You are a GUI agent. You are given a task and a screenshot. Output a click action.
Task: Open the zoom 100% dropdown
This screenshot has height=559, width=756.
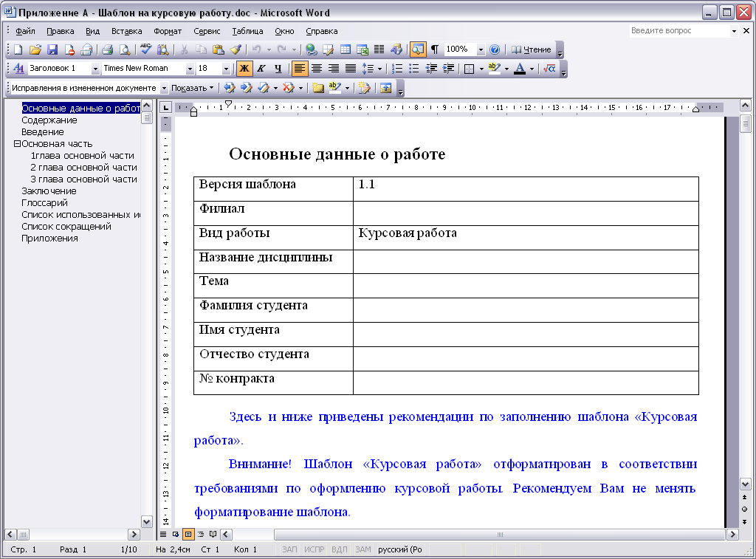(x=480, y=49)
